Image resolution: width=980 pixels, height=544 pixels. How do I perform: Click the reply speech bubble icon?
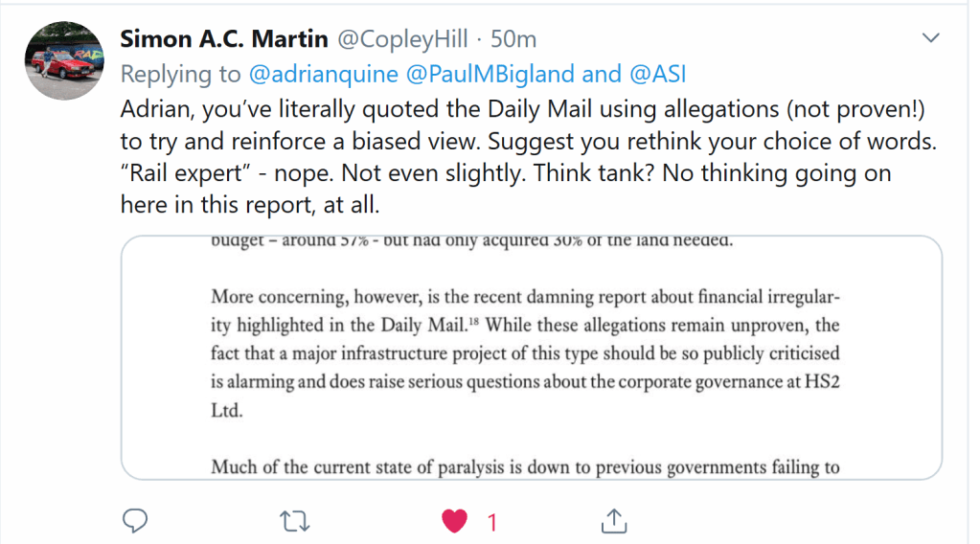(x=136, y=520)
